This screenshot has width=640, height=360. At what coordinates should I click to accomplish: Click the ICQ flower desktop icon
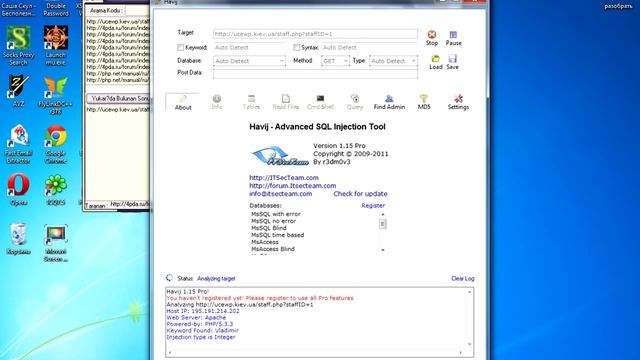[x=56, y=189]
